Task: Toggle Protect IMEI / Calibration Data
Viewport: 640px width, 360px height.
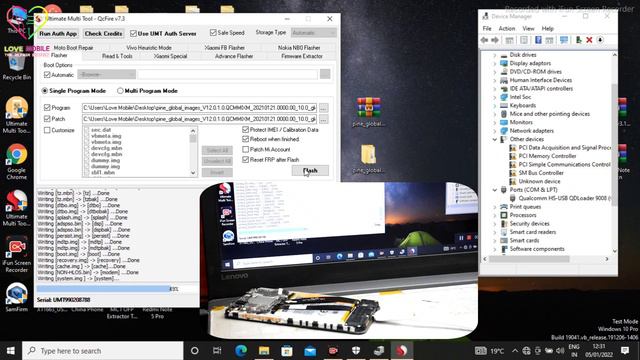Action: click(245, 129)
